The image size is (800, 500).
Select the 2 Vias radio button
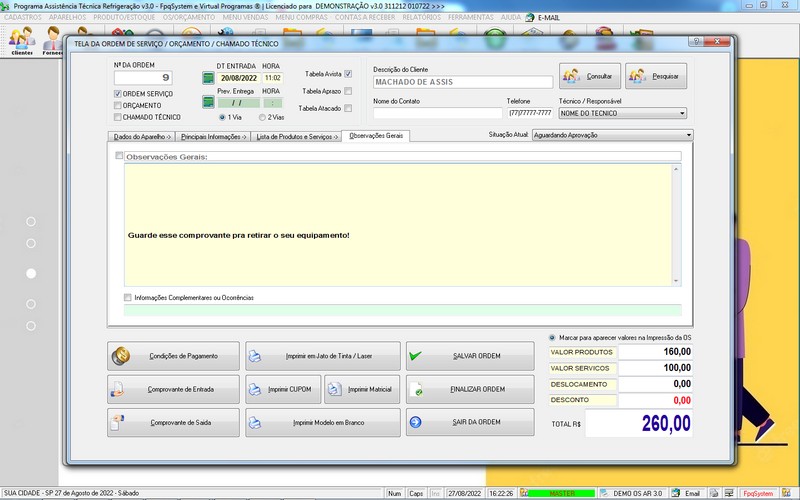(262, 117)
